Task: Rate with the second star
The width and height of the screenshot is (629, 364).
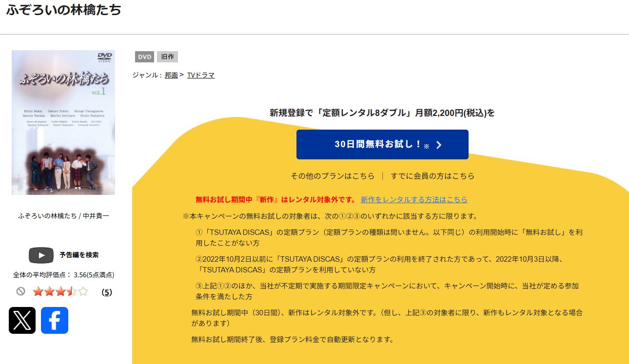Action: click(49, 292)
